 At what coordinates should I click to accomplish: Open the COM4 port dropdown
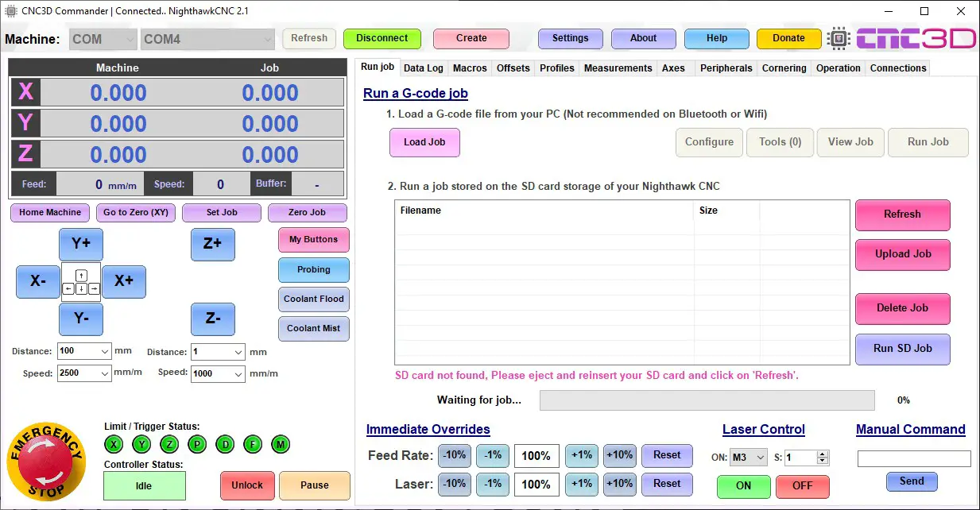(207, 39)
